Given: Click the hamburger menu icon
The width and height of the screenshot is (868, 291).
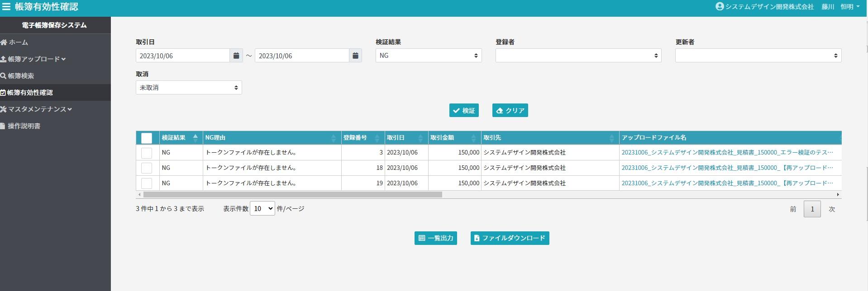Looking at the screenshot, I should pyautogui.click(x=6, y=7).
